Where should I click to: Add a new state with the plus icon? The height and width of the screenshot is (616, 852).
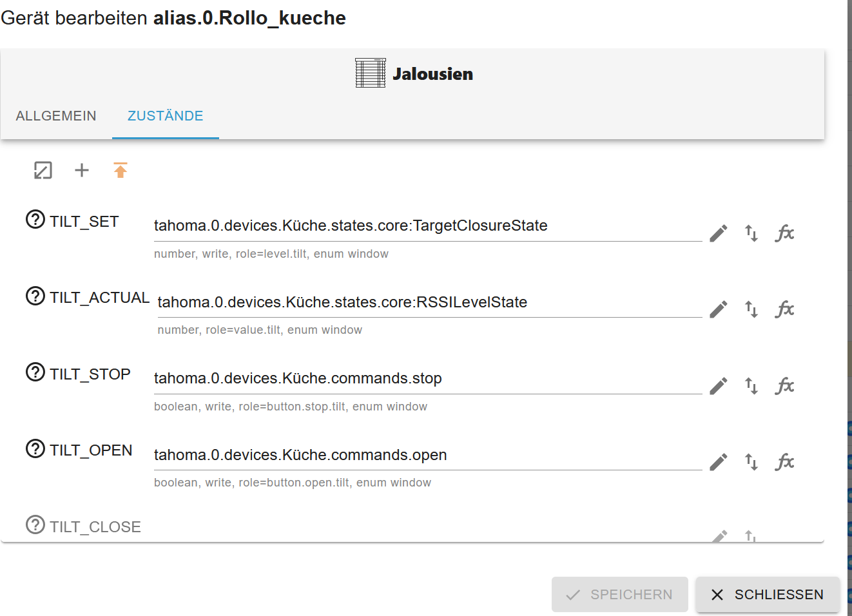[x=81, y=170]
